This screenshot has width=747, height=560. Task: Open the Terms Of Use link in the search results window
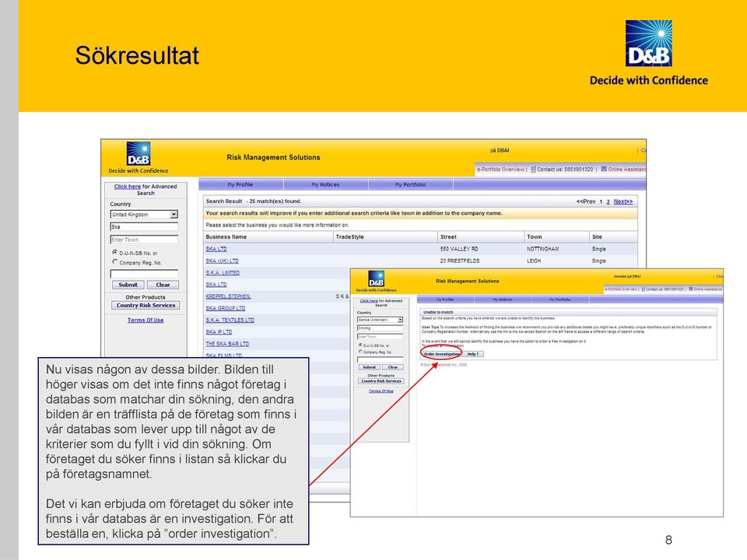pyautogui.click(x=146, y=320)
